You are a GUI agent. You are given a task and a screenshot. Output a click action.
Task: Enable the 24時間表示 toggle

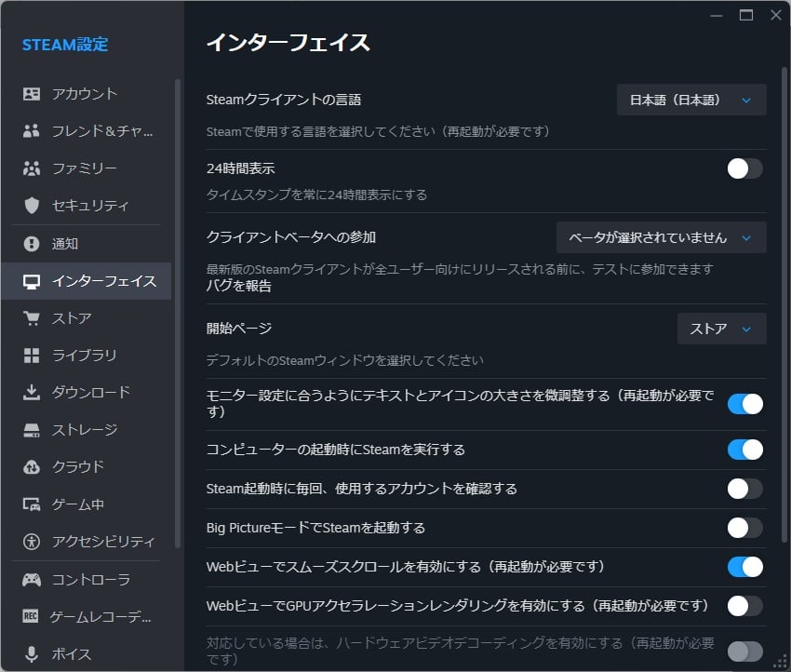click(x=744, y=168)
